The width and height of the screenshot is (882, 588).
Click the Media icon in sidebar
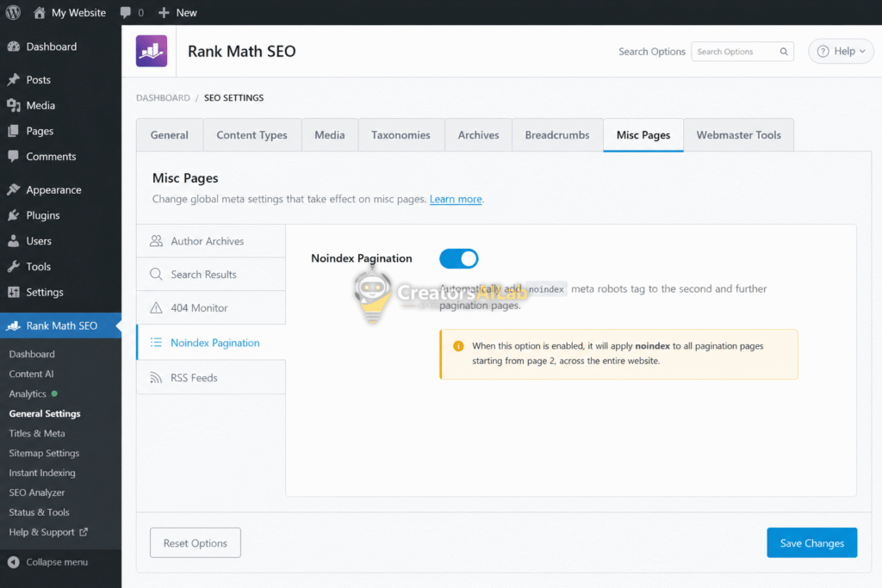click(x=14, y=105)
